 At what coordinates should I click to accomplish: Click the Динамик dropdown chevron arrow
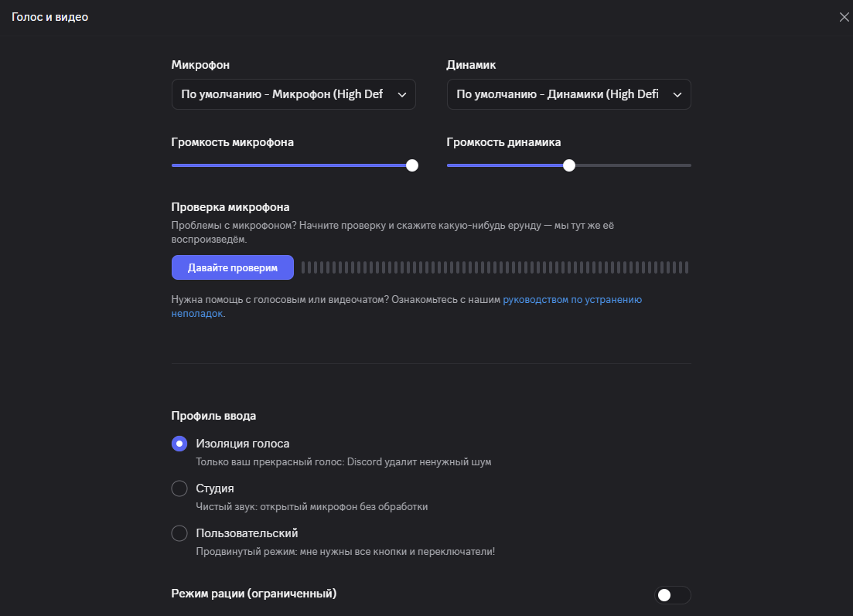(x=677, y=94)
